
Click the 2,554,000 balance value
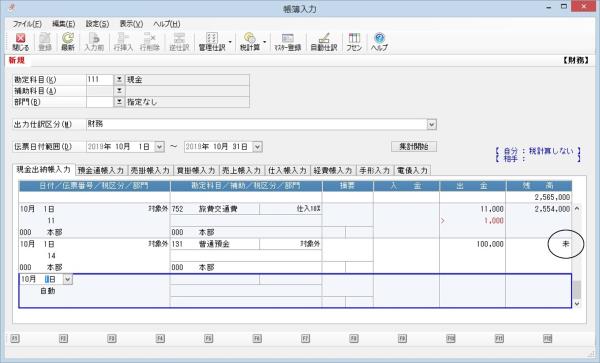tap(552, 209)
